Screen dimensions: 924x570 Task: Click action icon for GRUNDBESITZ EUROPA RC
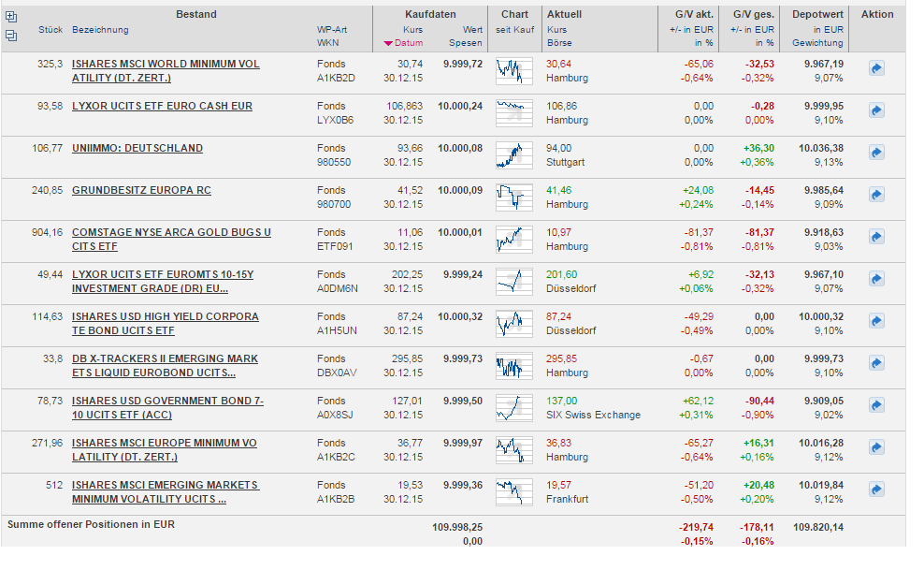click(876, 195)
